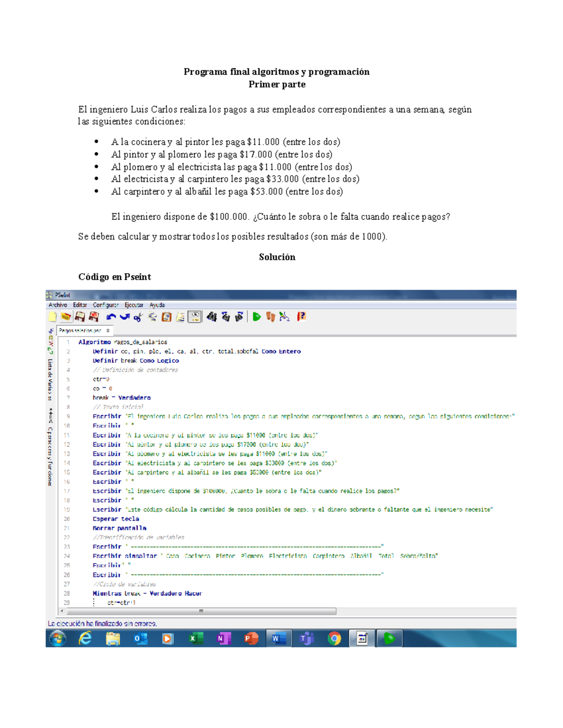The width and height of the screenshot is (563, 728).
Task: Open the Archivo menu
Action: pos(58,305)
